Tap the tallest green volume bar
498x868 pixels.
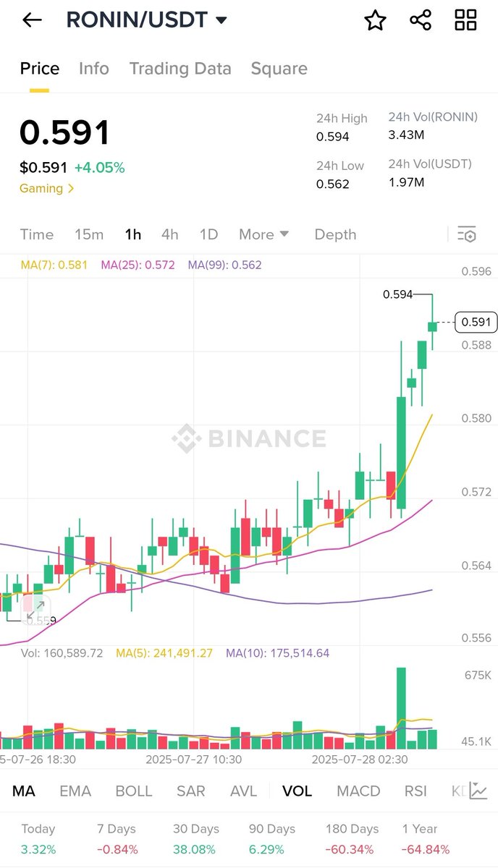point(401,708)
